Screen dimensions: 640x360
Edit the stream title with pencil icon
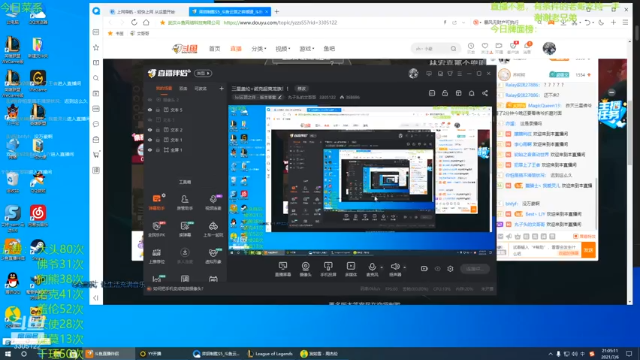[x=280, y=98]
